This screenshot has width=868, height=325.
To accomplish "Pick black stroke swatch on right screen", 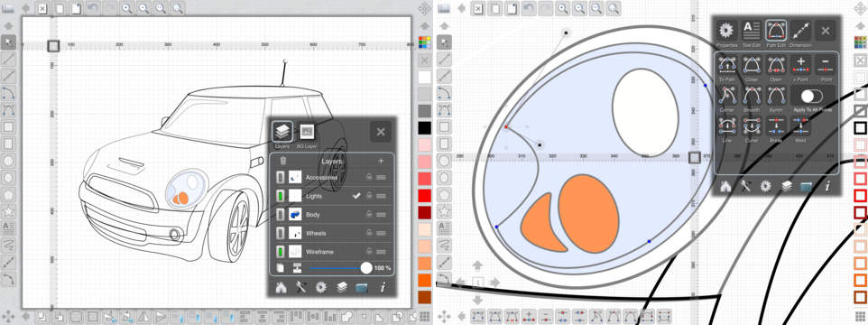I will coord(860,128).
